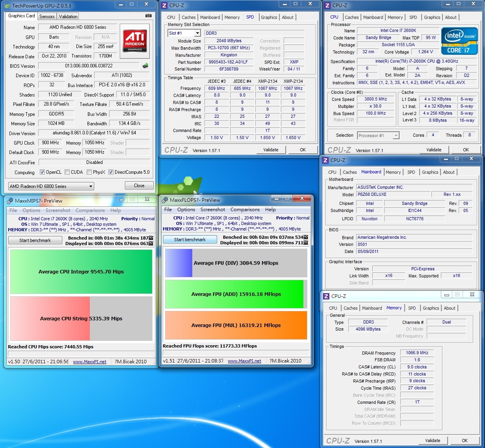The image size is (485, 448).
Task: Click the MaxxMIPS window title bar icon
Action: [x=10, y=201]
